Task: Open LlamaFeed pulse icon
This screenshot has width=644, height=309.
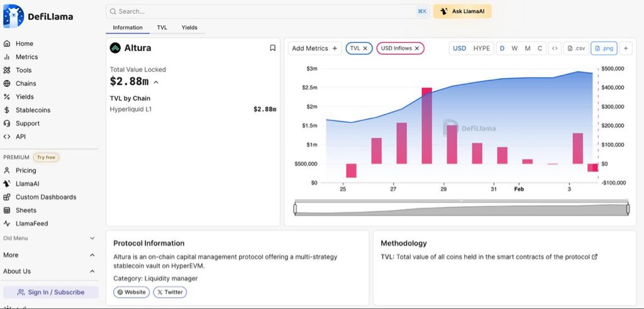Action: [x=6, y=223]
